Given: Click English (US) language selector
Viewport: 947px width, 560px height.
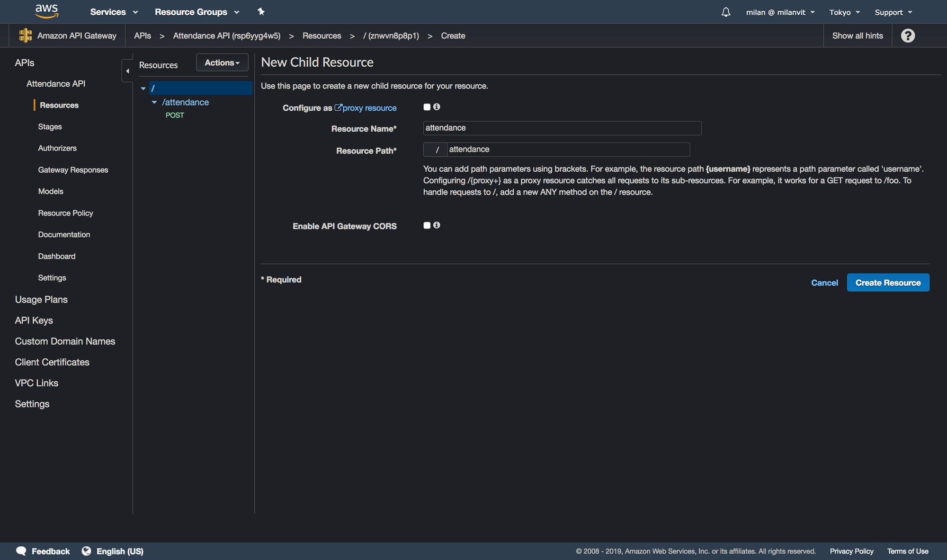Looking at the screenshot, I should coord(120,551).
